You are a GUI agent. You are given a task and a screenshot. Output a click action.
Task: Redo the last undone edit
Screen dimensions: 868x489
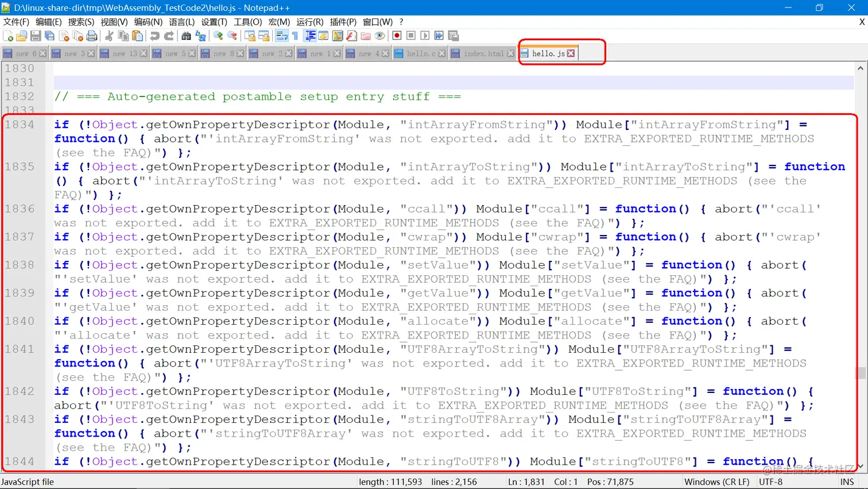[169, 36]
